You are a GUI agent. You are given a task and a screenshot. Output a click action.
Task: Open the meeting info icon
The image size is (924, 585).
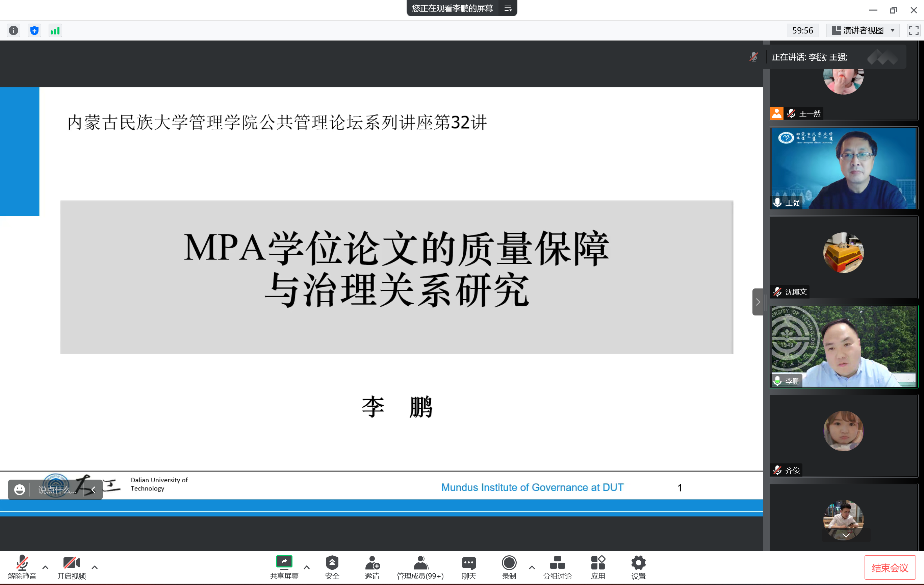(x=14, y=30)
